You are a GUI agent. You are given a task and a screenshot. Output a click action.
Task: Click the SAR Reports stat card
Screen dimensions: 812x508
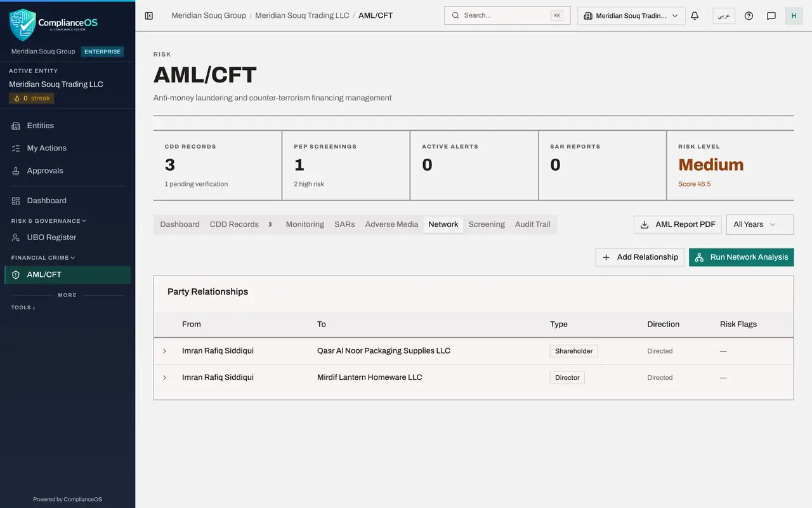pyautogui.click(x=603, y=166)
